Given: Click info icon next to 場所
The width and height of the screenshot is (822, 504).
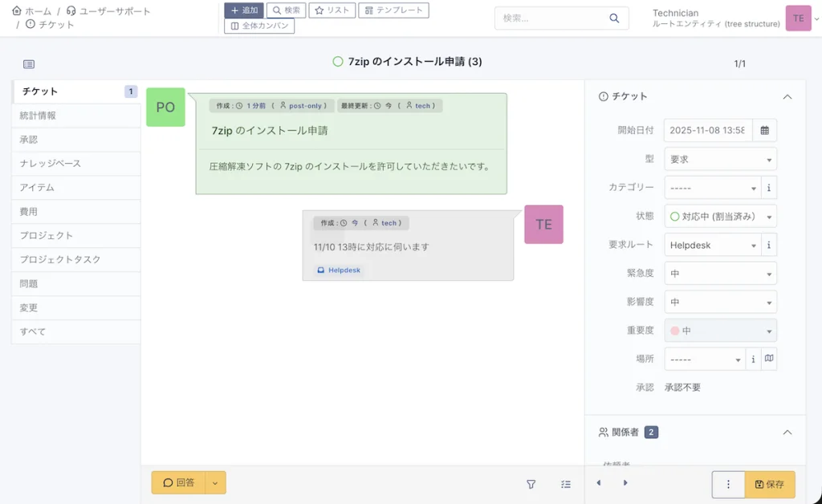Looking at the screenshot, I should tap(753, 360).
